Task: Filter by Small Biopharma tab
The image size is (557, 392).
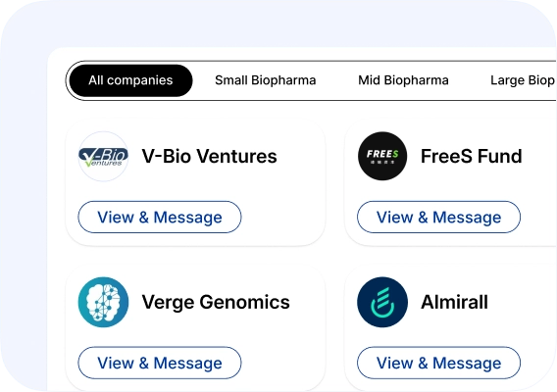Action: tap(266, 80)
